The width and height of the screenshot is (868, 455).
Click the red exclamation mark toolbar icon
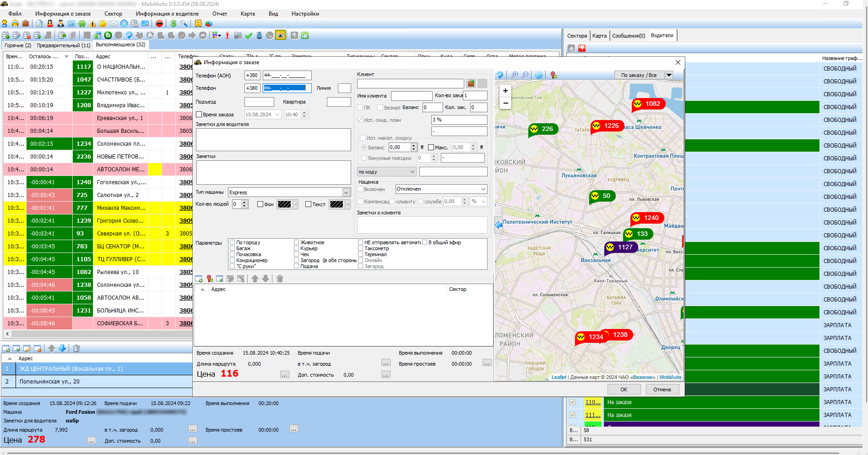point(227,35)
